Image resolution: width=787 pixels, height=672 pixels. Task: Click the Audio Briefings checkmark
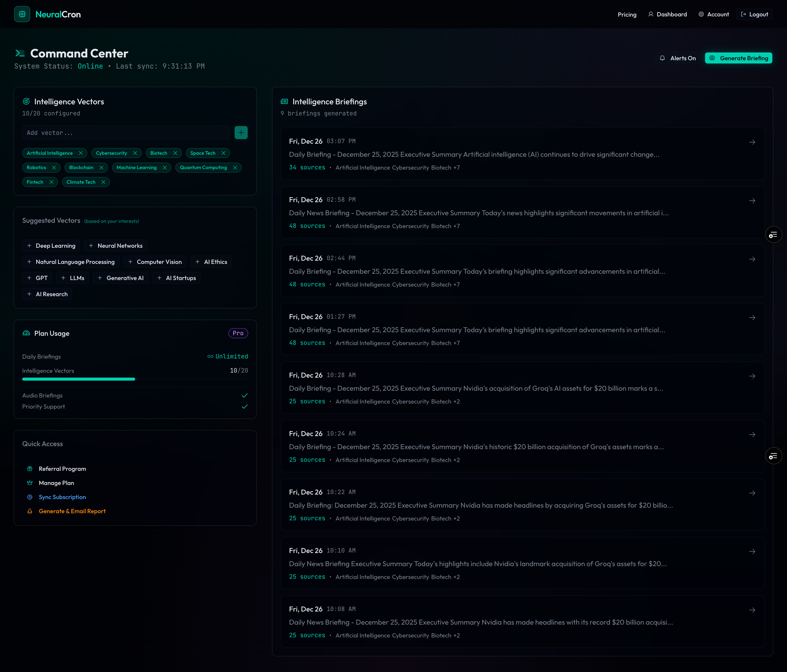[x=245, y=395]
